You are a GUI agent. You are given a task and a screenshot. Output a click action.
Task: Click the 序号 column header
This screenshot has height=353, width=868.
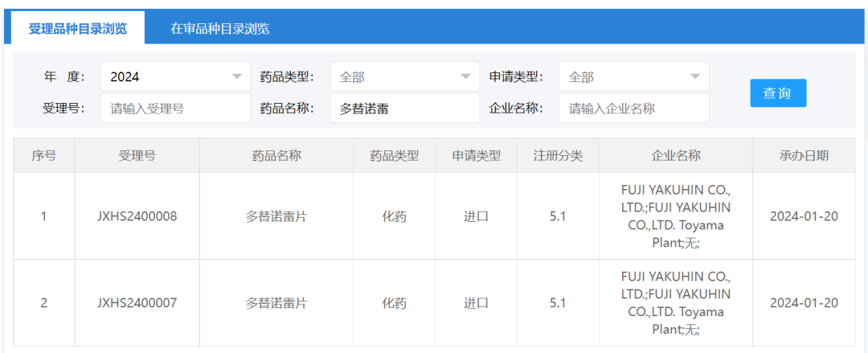43,156
